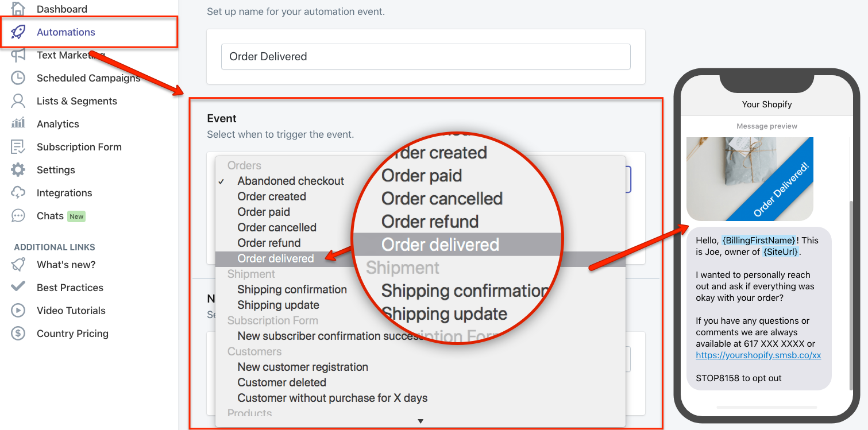The image size is (868, 430).
Task: Click the Country Pricing dollar icon
Action: (x=19, y=333)
